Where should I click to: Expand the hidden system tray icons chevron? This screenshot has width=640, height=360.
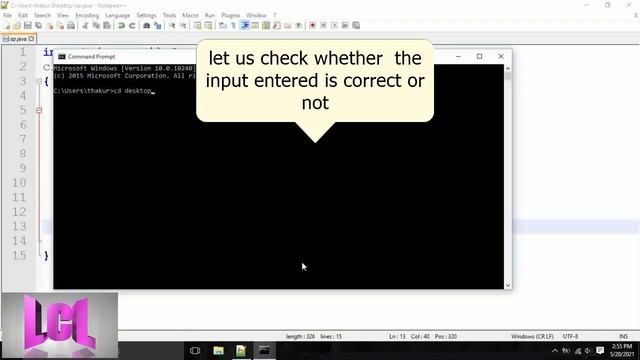click(x=555, y=351)
